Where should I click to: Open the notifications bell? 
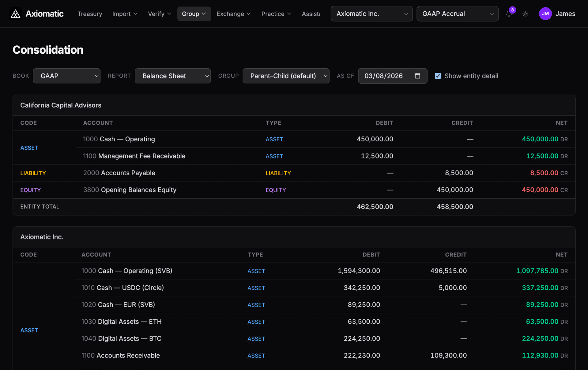tap(509, 14)
